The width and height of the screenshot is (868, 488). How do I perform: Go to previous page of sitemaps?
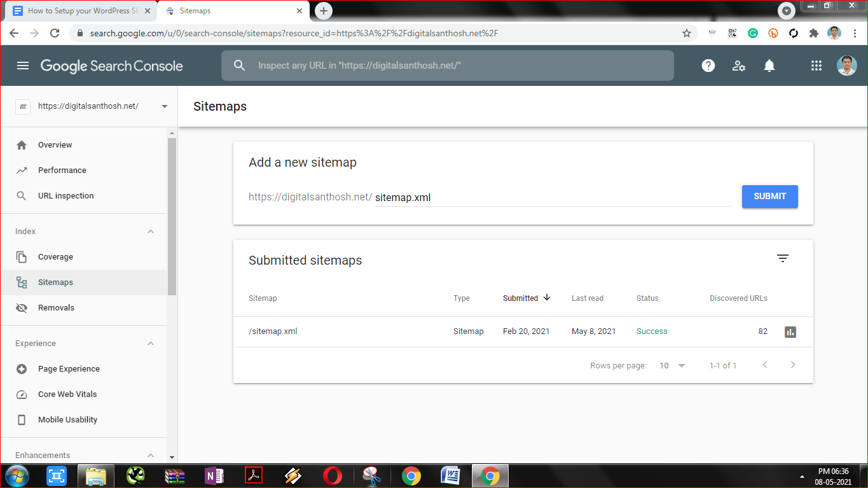[x=765, y=365]
